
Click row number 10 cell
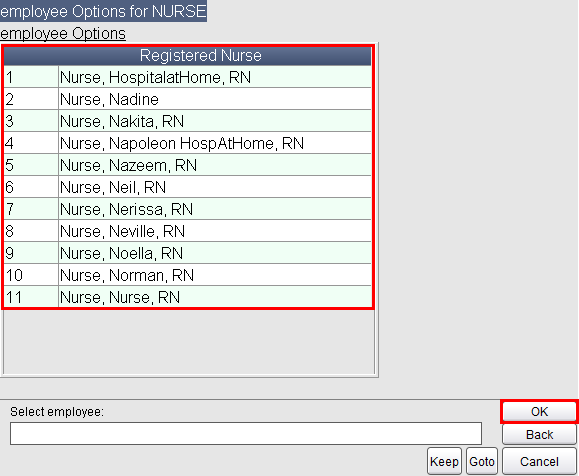(31, 275)
